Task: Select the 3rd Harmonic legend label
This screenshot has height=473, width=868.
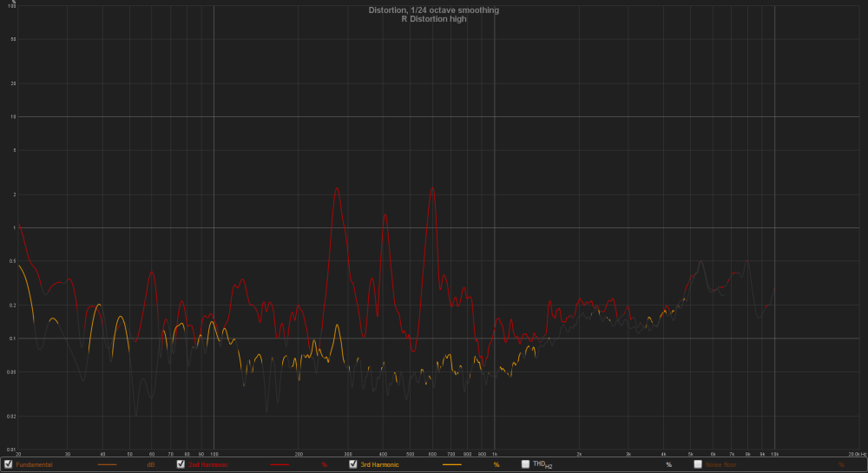Action: 380,464
